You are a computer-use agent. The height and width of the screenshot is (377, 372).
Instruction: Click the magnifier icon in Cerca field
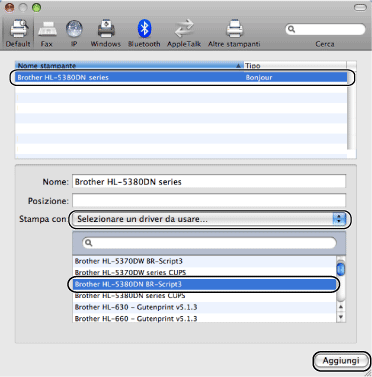tap(292, 29)
